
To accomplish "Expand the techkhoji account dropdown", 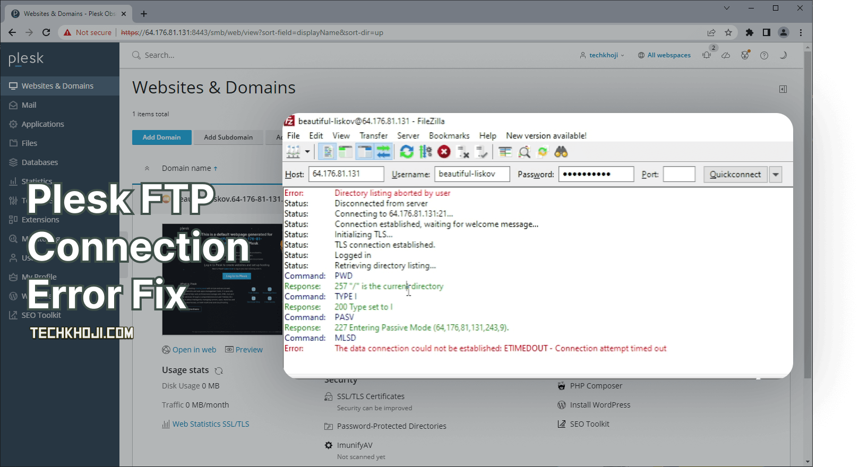I will tap(601, 55).
